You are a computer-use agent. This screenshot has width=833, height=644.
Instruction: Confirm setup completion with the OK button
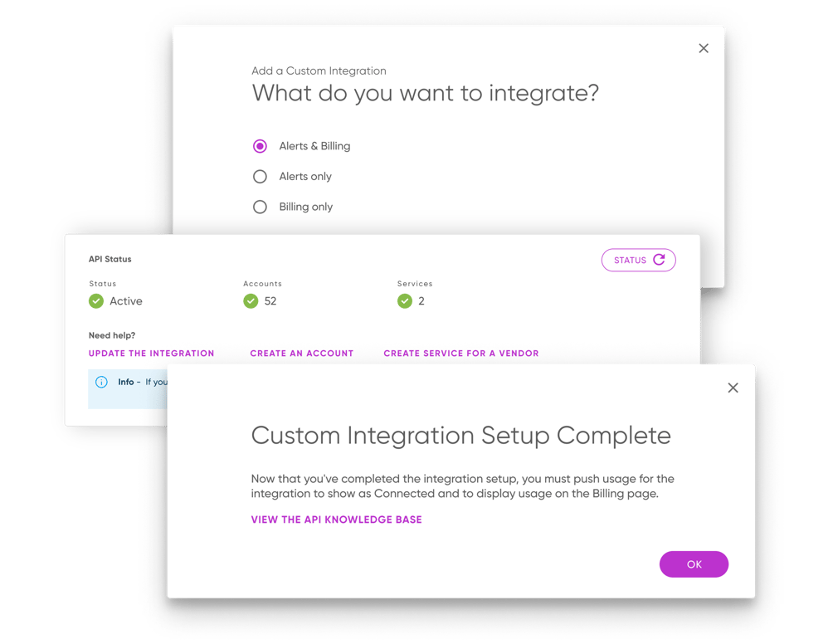tap(694, 563)
